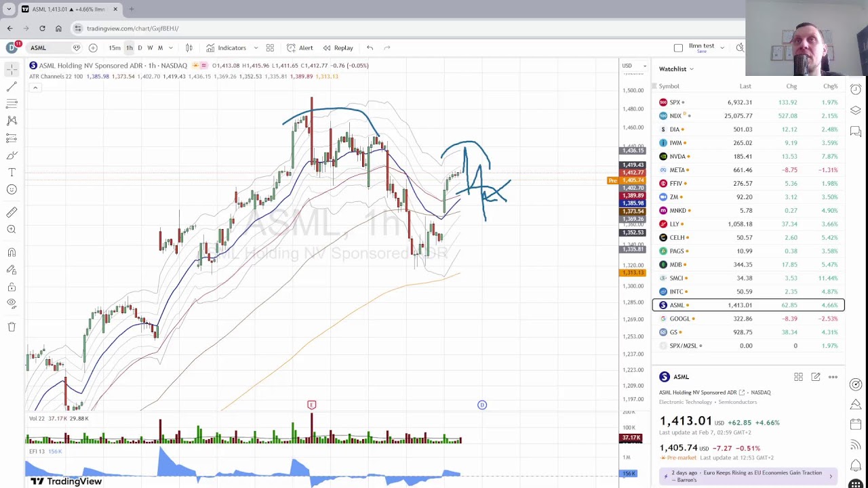The image size is (868, 488).
Task: Select the text annotation tool
Action: point(12,172)
